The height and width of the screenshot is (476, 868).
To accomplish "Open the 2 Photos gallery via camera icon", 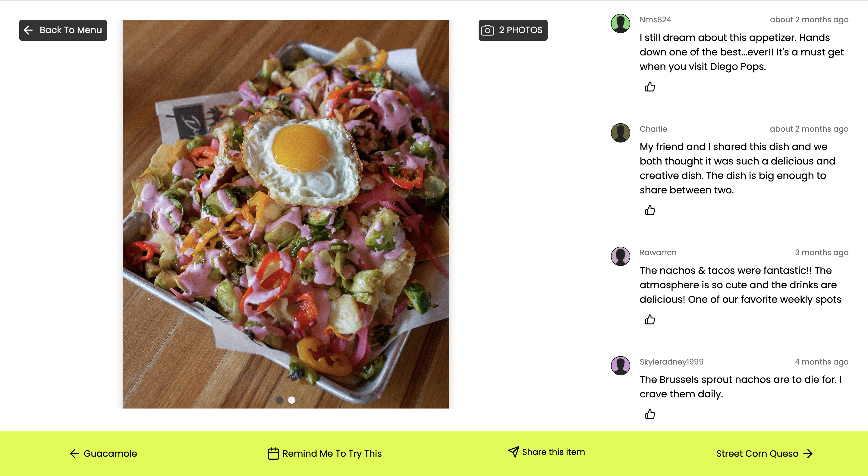I will pos(488,30).
